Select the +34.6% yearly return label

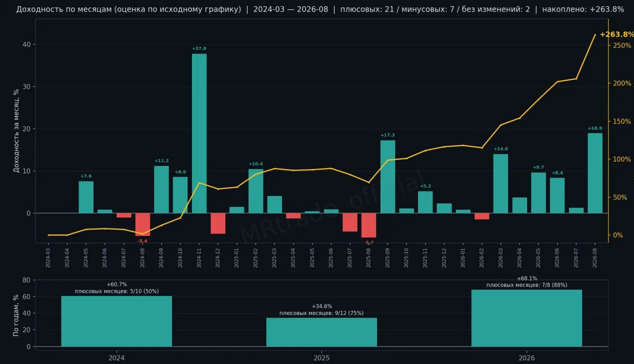pos(321,306)
